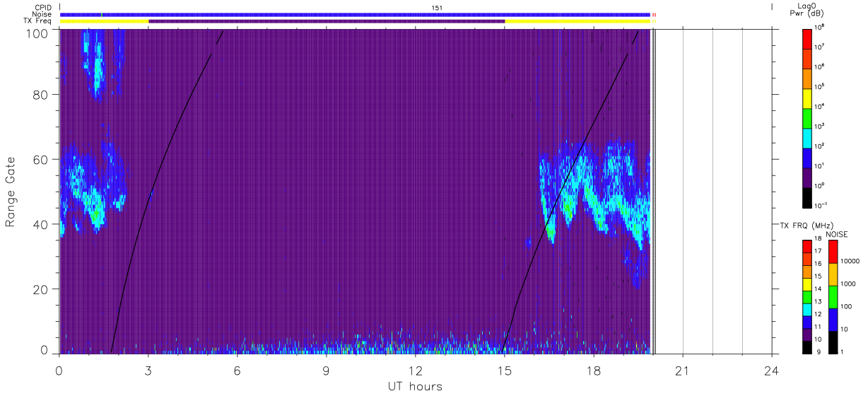This screenshot has width=868, height=401.
Task: Click the y-axis tick label '80'
Action: click(x=41, y=95)
